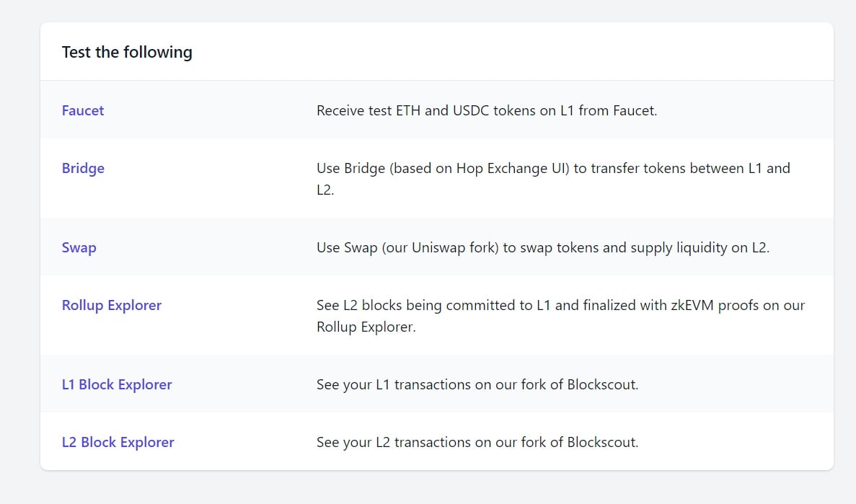Follow the Swap link
The height and width of the screenshot is (504, 856).
[x=79, y=247]
